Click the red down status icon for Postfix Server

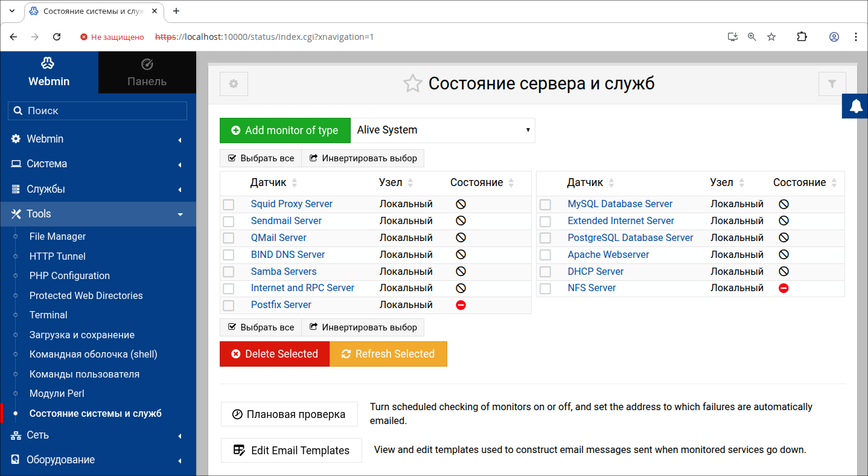click(461, 305)
